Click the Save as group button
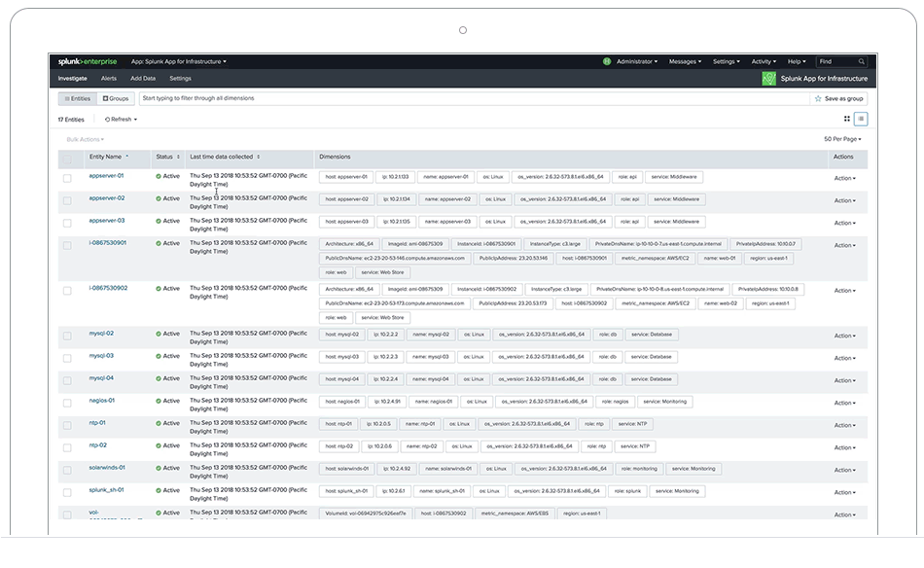 (839, 99)
